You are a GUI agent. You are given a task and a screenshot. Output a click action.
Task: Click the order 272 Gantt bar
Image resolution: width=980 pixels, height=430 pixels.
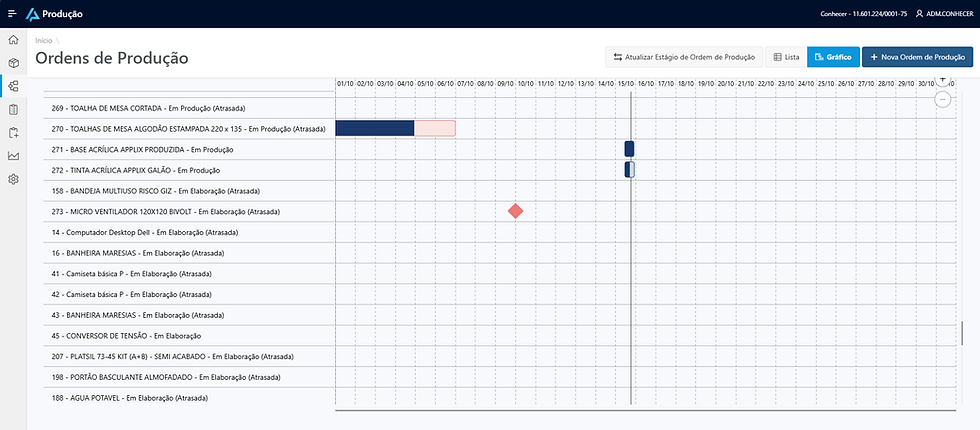tap(630, 169)
